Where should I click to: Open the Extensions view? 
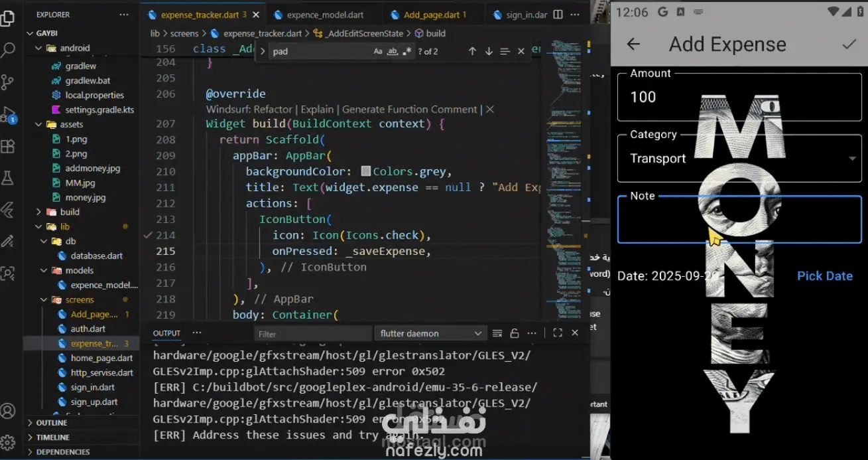coord(8,146)
